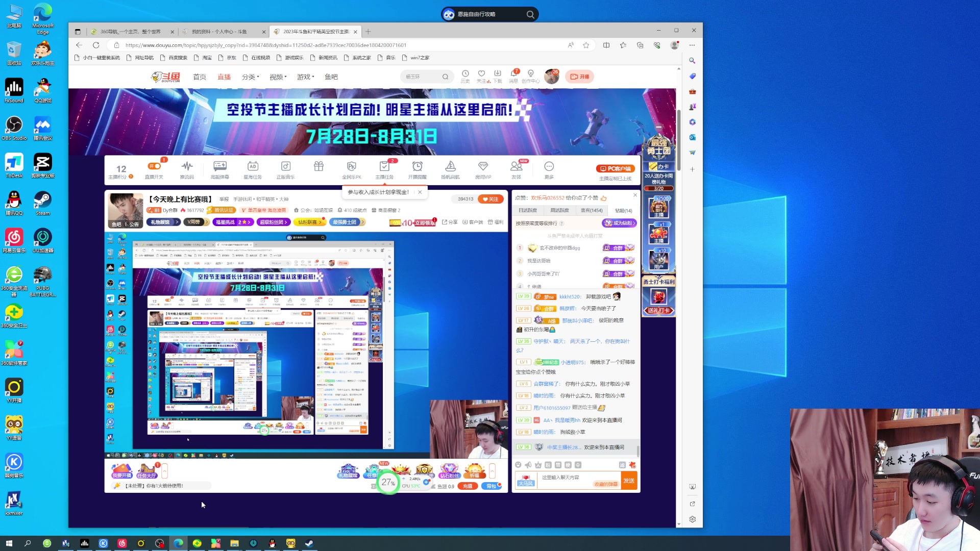
Task: Send chat with the 发送 button
Action: pos(629,481)
